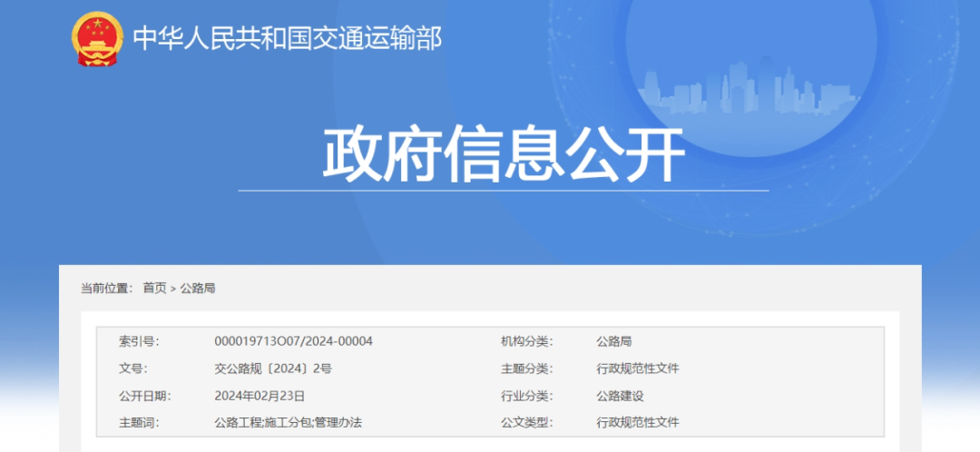The height and width of the screenshot is (452, 980).
Task: Open 公路局 in the breadcrumb
Action: pos(198,289)
